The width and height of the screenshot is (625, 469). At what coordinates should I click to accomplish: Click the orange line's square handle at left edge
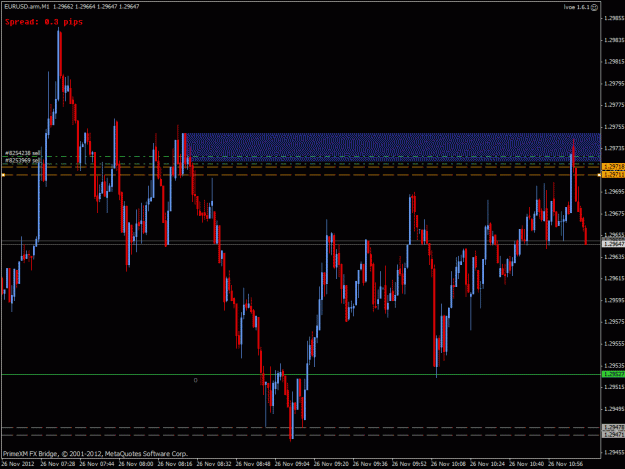3,175
